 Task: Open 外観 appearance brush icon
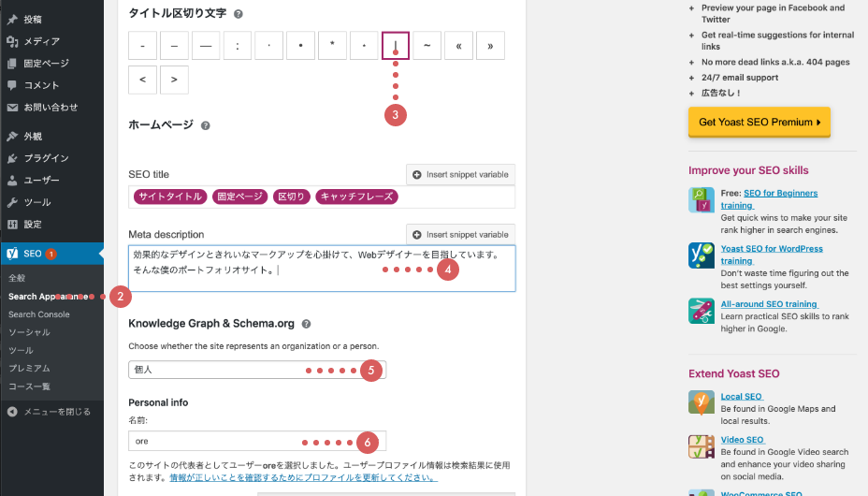(x=13, y=136)
